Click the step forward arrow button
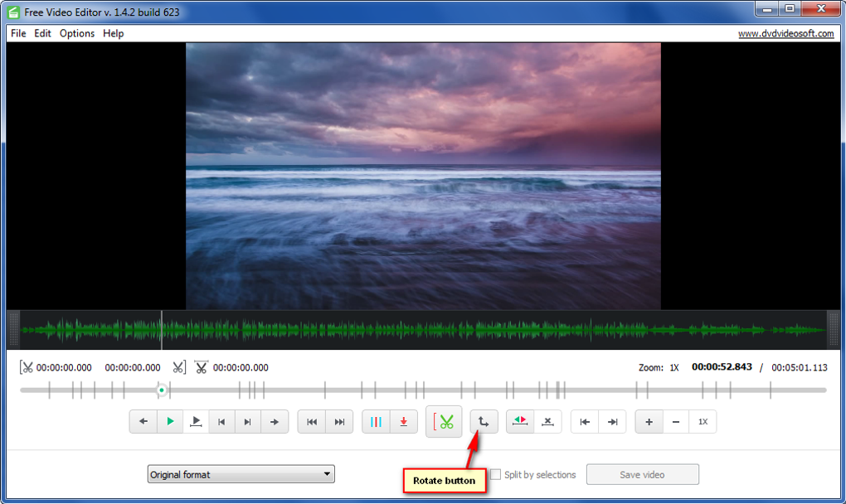Screen dimensions: 846x504 [275, 422]
